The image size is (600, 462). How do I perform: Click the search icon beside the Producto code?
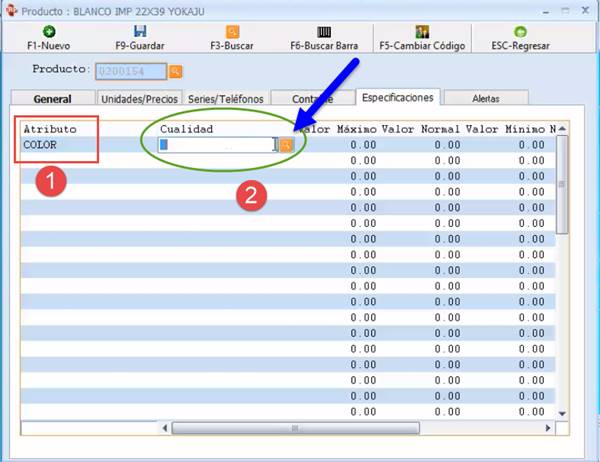pos(175,71)
